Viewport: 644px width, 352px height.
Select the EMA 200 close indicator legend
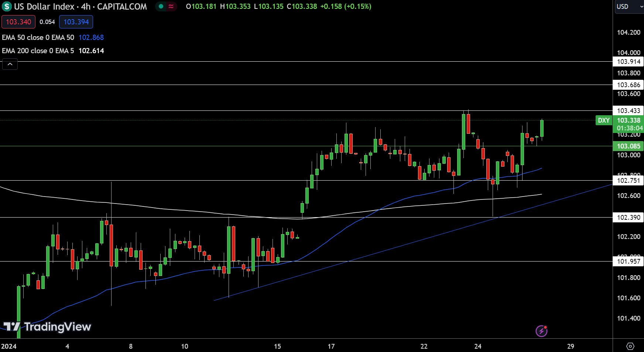point(38,51)
